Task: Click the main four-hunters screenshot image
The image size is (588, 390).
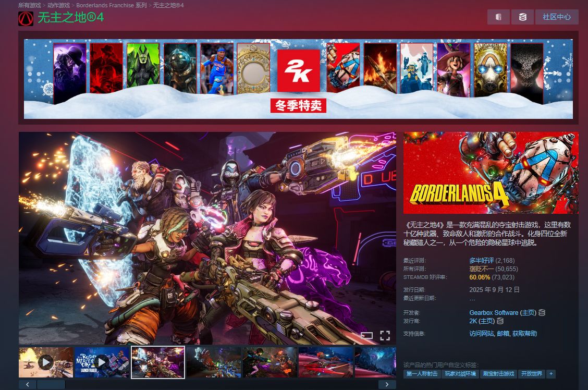Action: click(207, 238)
